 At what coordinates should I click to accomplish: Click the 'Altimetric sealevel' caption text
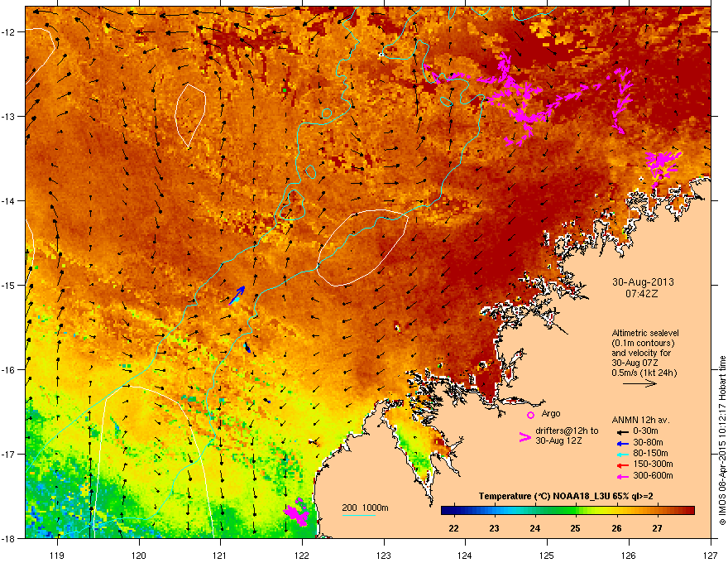(x=645, y=333)
